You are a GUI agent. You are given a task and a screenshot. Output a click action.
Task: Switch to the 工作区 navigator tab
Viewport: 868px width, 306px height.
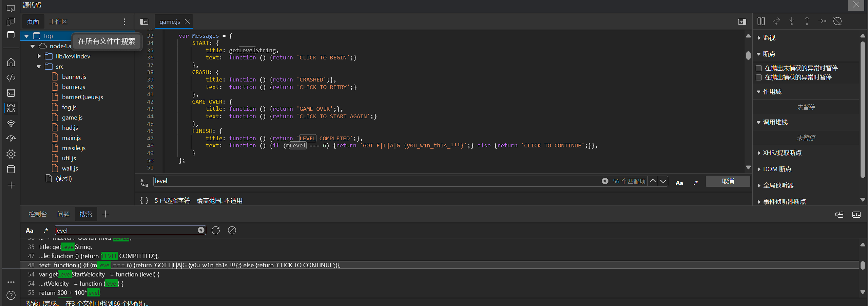point(58,22)
